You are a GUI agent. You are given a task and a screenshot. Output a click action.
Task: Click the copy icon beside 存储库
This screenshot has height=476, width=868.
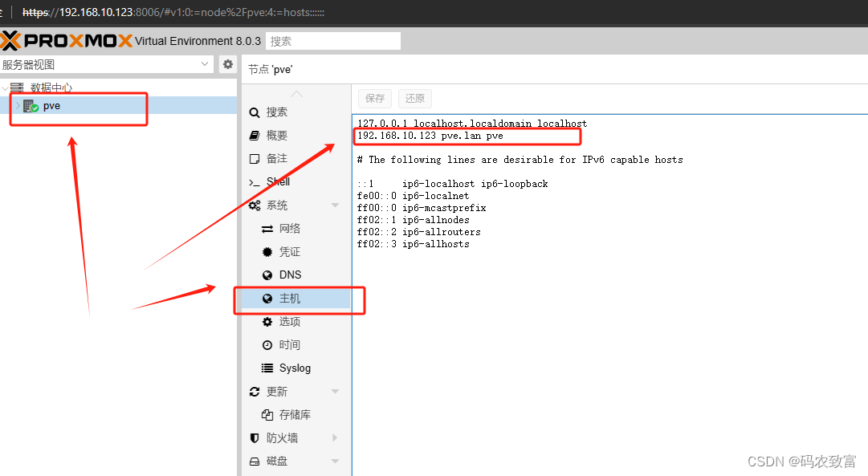click(267, 414)
